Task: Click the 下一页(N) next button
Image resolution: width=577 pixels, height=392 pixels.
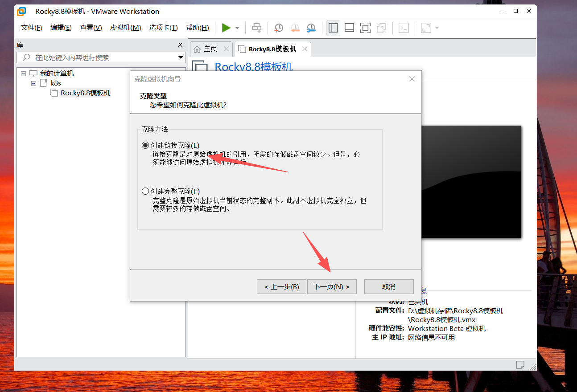Action: tap(332, 286)
